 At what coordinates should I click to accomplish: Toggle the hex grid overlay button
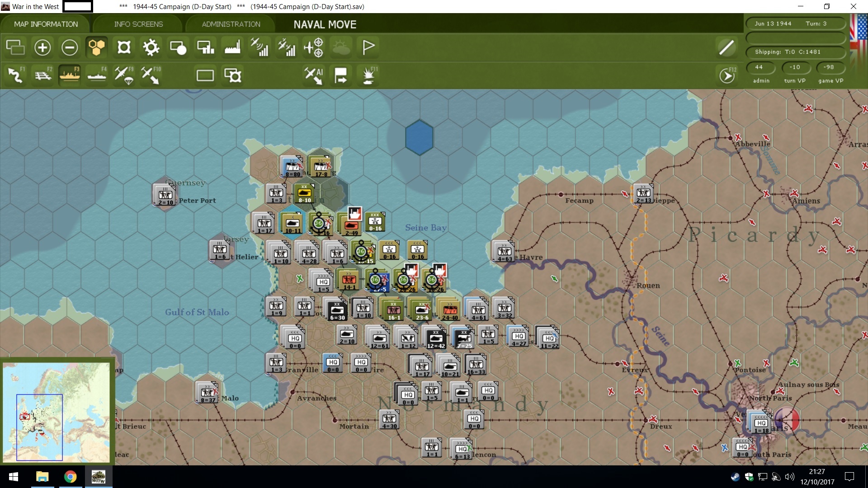pyautogui.click(x=96, y=47)
